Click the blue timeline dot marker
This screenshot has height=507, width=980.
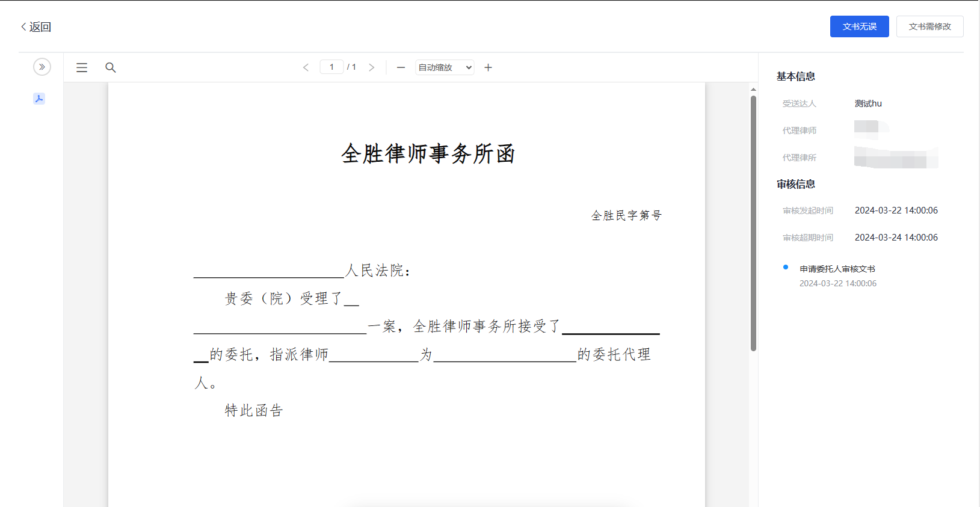(x=785, y=267)
